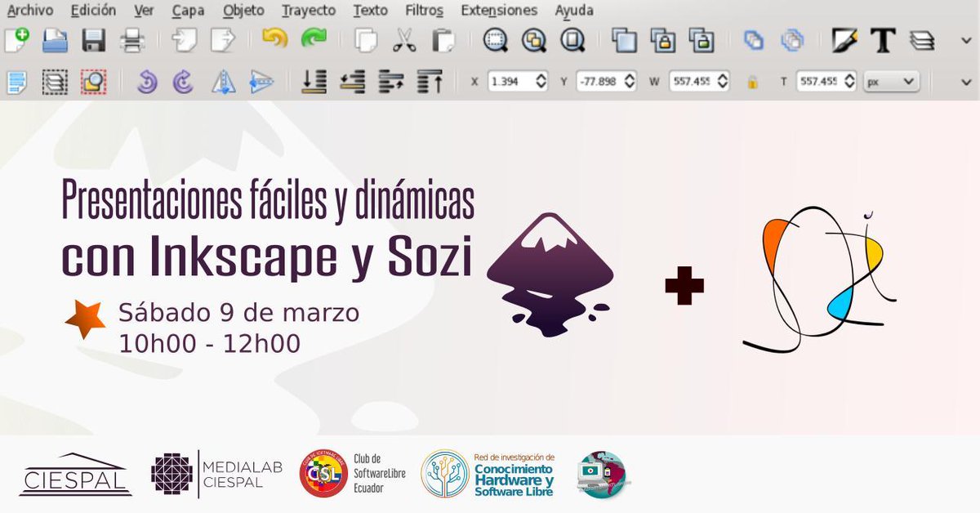Click the "con Inkscape y Sozi" heading
This screenshot has height=513, width=980.
pyautogui.click(x=267, y=256)
